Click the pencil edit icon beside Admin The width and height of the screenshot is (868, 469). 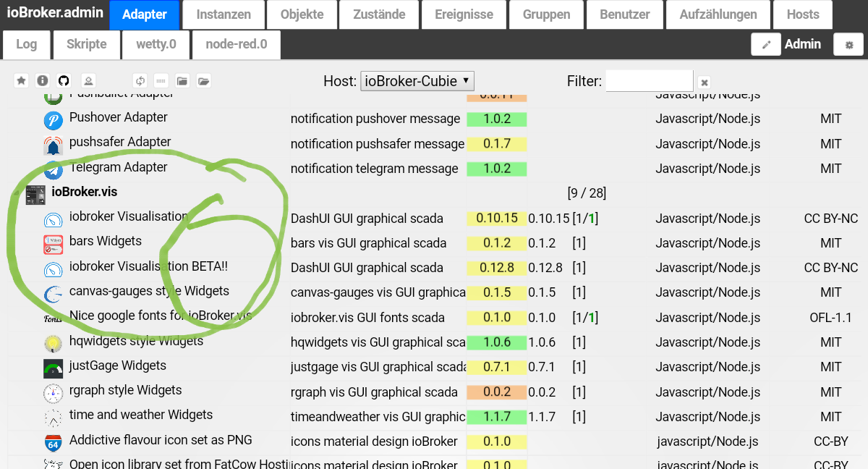click(766, 45)
